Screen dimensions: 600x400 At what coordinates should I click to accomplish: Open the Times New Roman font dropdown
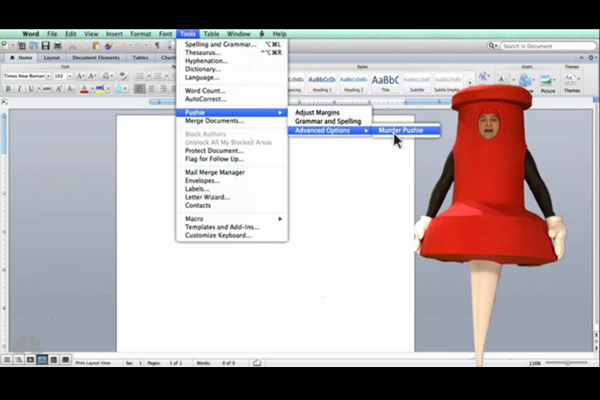(23, 74)
